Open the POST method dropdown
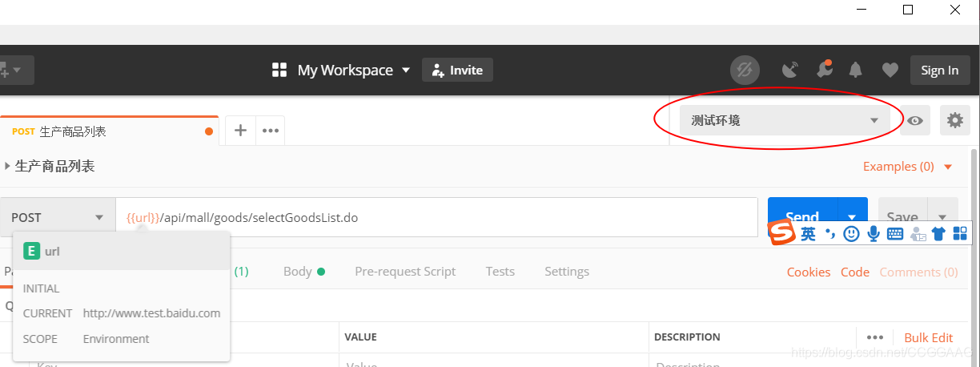The height and width of the screenshot is (367, 980). [57, 217]
